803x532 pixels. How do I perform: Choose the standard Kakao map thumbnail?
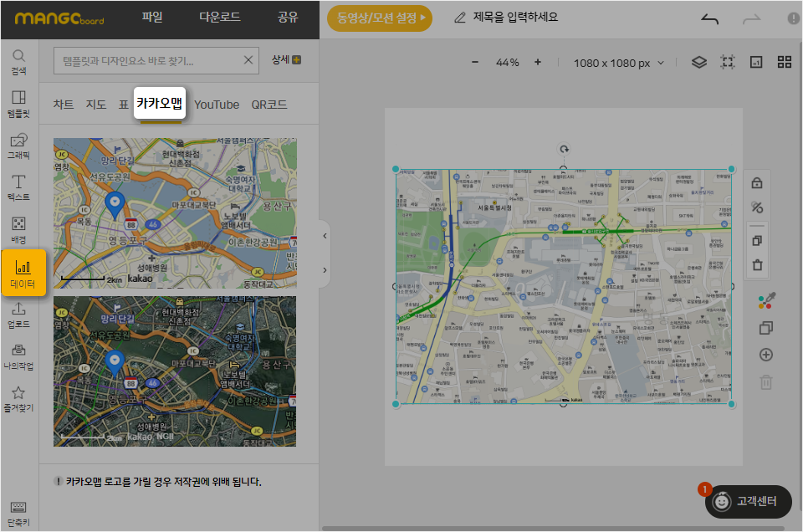tap(175, 213)
